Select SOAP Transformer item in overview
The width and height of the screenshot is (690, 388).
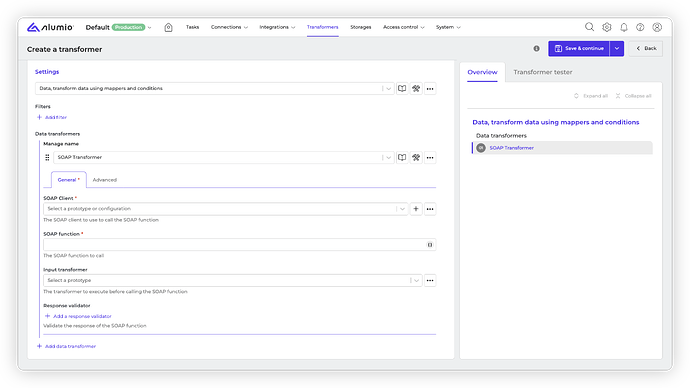coord(562,148)
